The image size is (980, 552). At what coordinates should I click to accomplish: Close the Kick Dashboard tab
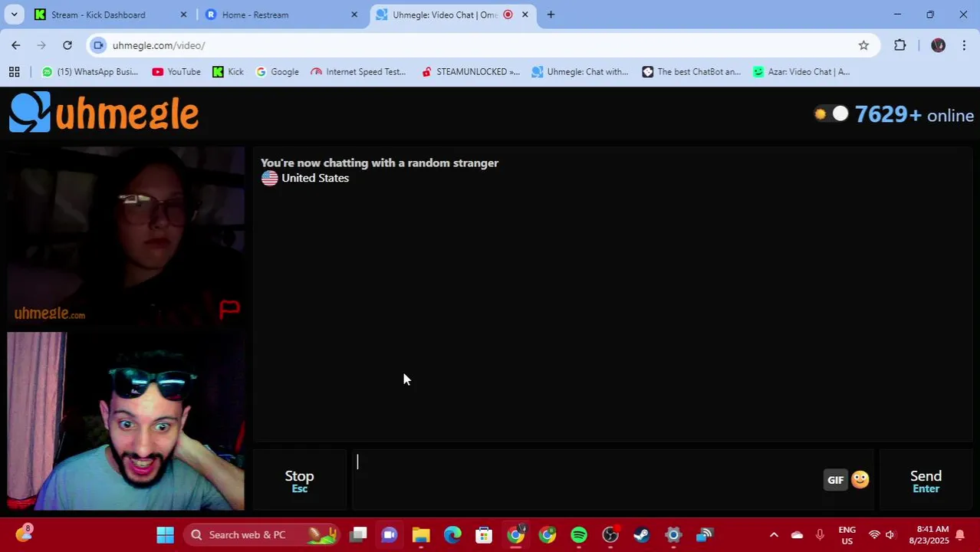pyautogui.click(x=183, y=15)
